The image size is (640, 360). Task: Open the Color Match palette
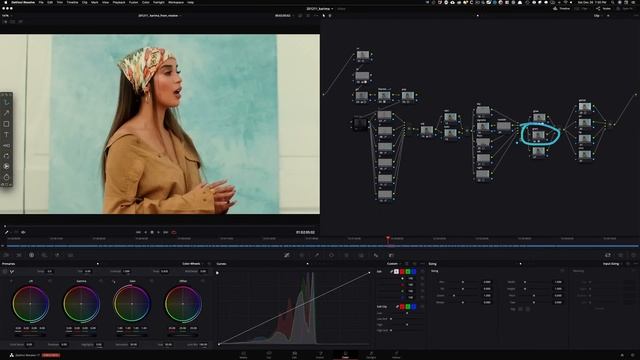click(x=19, y=255)
